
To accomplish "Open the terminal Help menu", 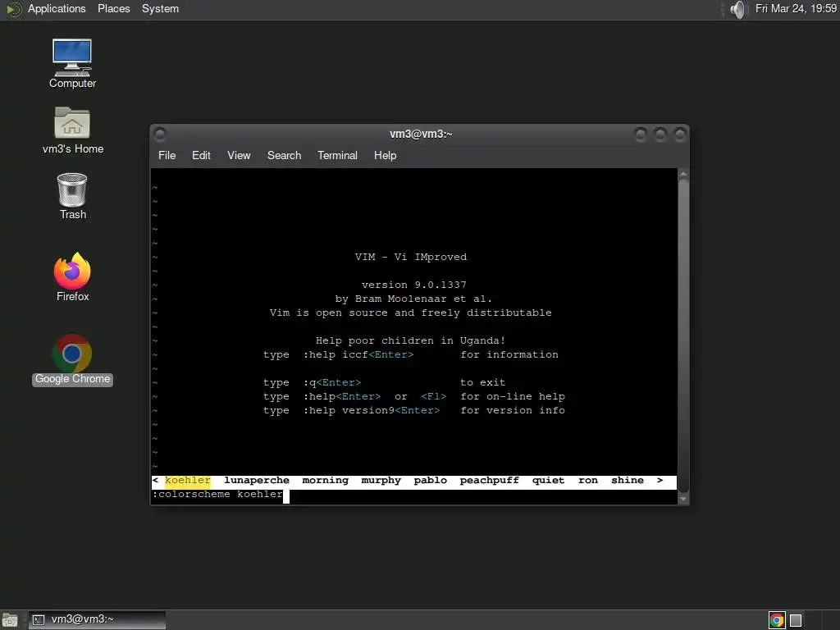I will tap(385, 155).
